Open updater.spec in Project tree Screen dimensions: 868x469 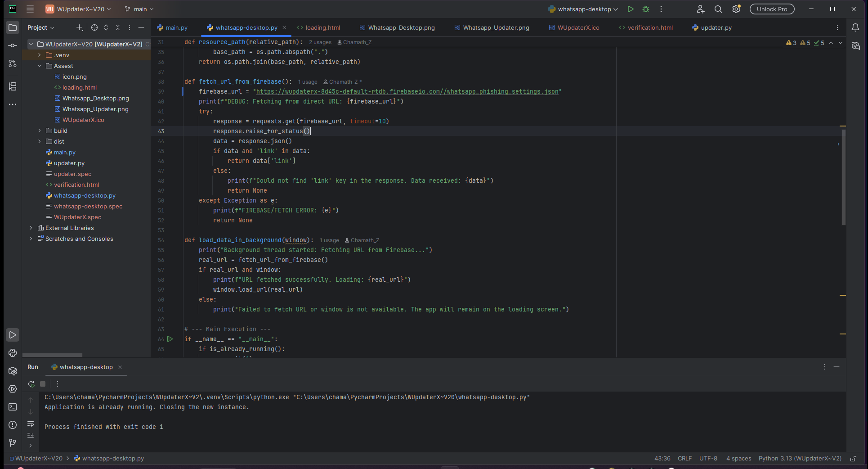point(72,174)
